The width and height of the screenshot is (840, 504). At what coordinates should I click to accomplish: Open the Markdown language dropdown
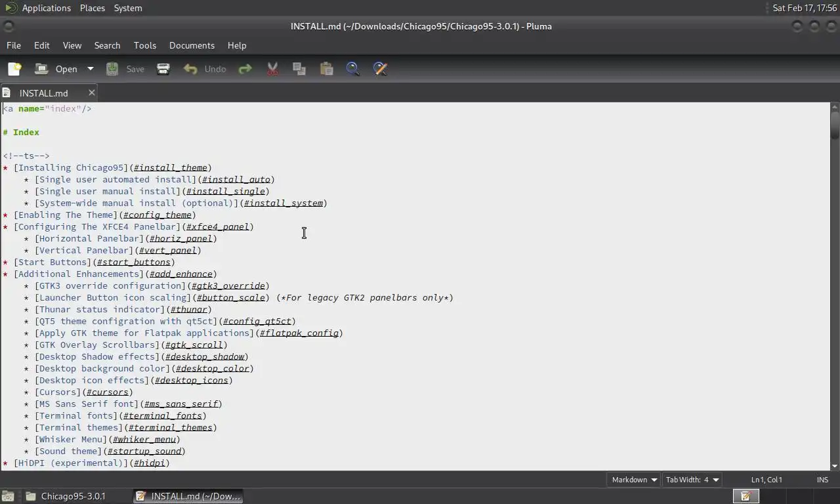click(635, 480)
